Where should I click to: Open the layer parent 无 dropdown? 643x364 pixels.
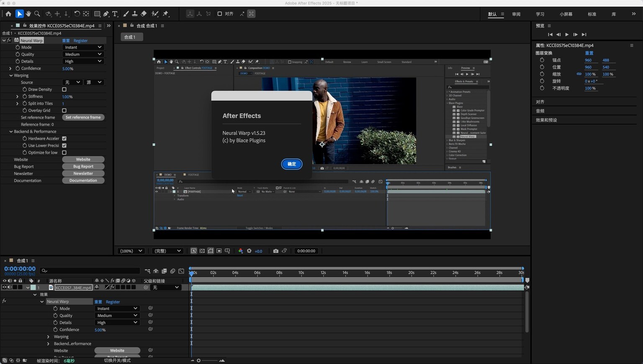coord(166,287)
